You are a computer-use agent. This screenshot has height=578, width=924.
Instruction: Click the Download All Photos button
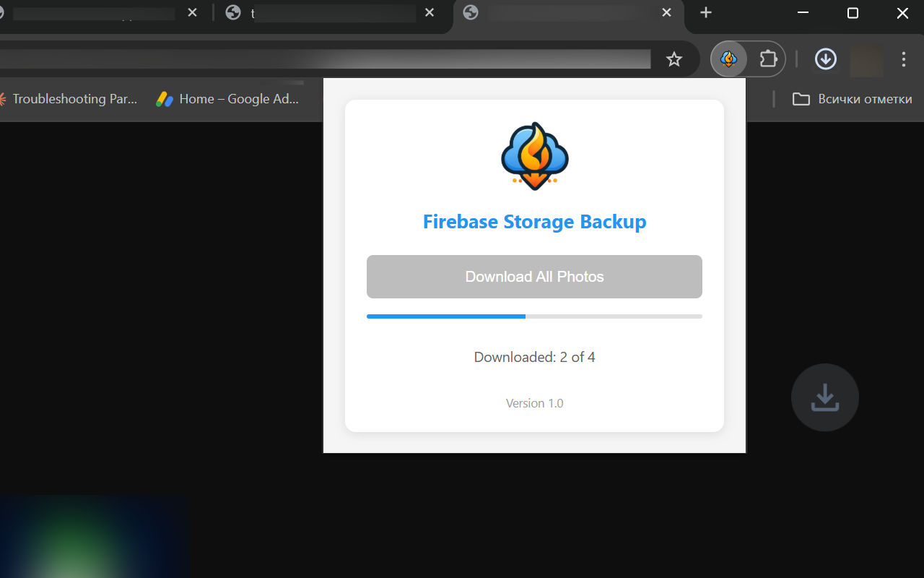tap(534, 277)
